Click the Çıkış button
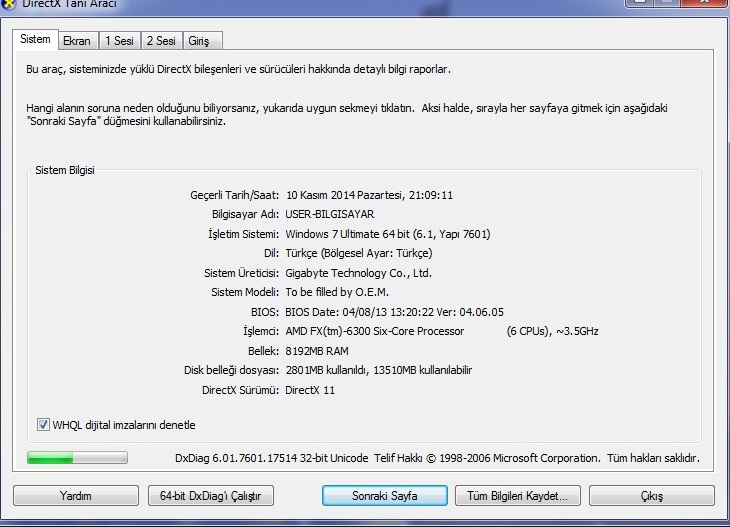The height and width of the screenshot is (527, 730). (x=652, y=495)
